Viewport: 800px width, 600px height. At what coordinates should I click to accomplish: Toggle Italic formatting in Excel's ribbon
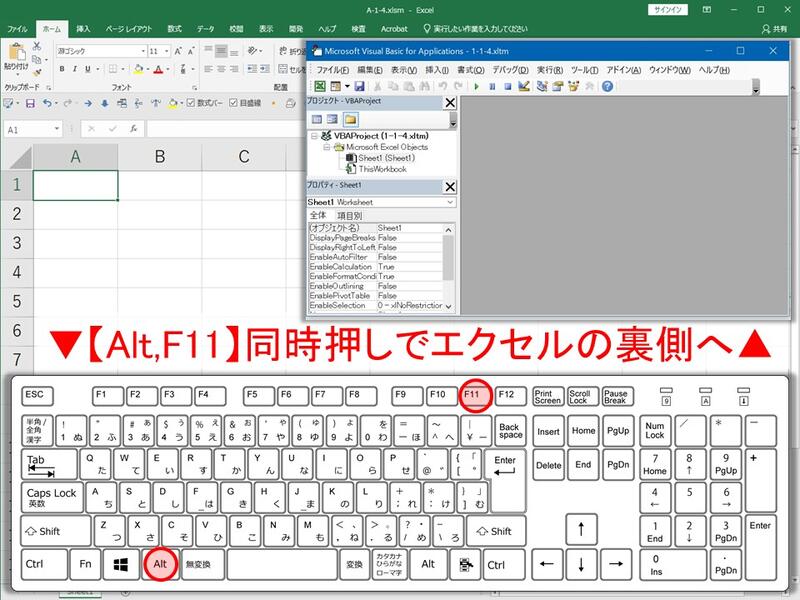pos(74,69)
